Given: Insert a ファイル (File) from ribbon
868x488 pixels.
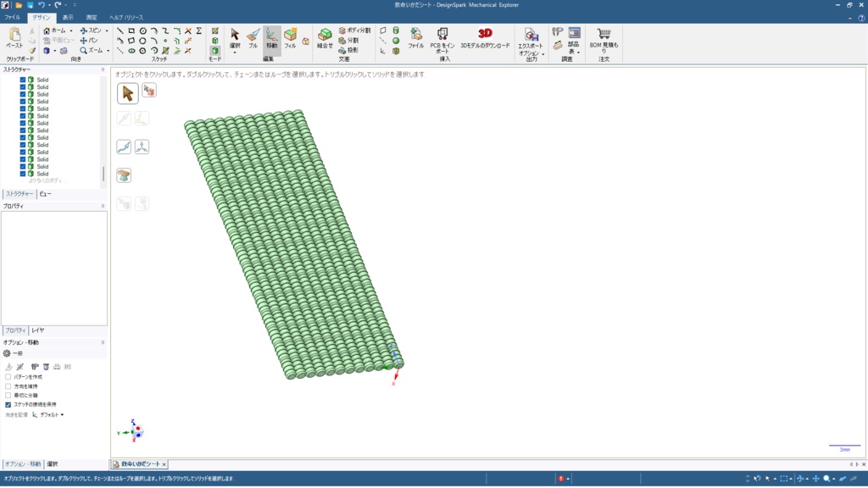Looking at the screenshot, I should click(x=415, y=37).
